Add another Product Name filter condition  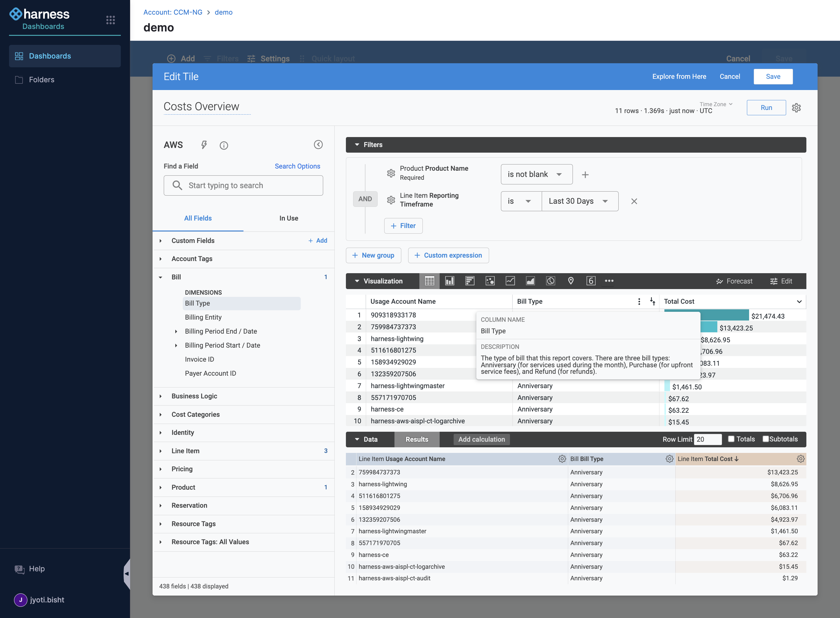[585, 175]
